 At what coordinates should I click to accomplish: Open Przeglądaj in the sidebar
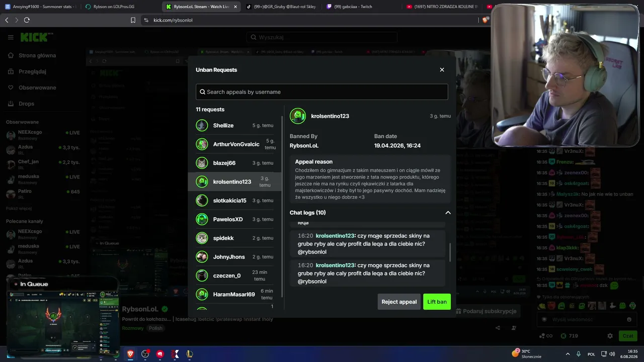tap(32, 71)
